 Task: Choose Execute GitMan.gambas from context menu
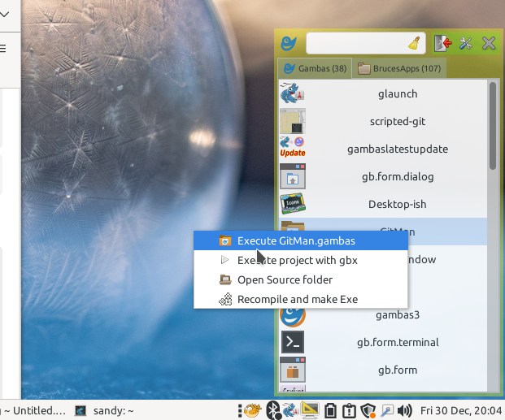(x=296, y=240)
